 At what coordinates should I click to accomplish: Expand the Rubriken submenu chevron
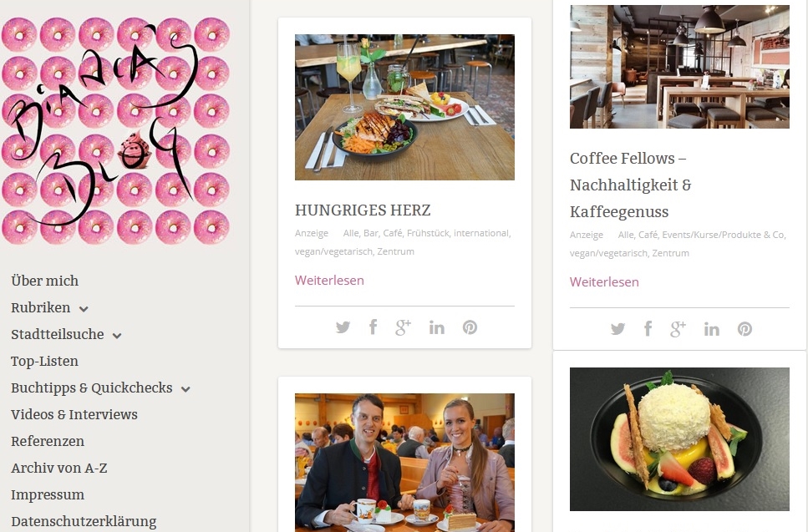(84, 309)
